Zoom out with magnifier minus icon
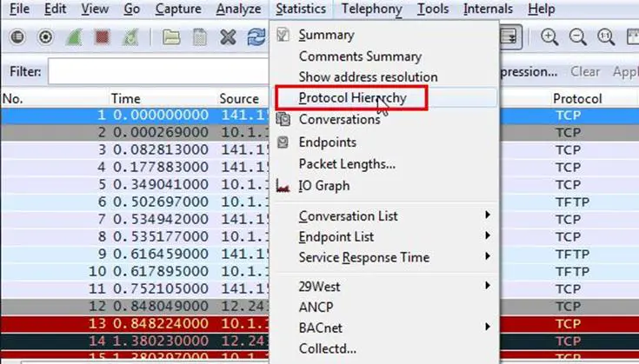 [x=578, y=37]
